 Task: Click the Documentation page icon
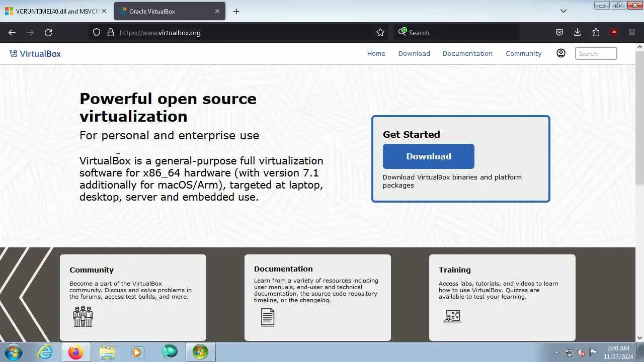pos(268,317)
